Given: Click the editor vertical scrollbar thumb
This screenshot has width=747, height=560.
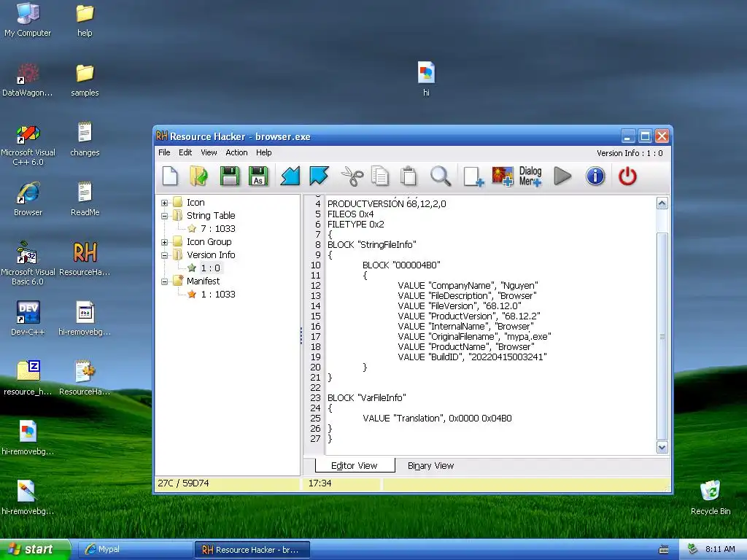Looking at the screenshot, I should click(662, 336).
